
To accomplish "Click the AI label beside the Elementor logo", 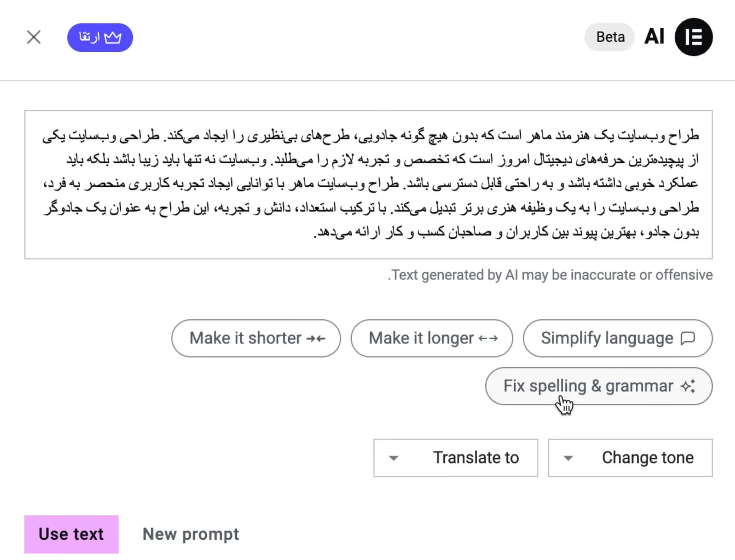I will coord(654,36).
